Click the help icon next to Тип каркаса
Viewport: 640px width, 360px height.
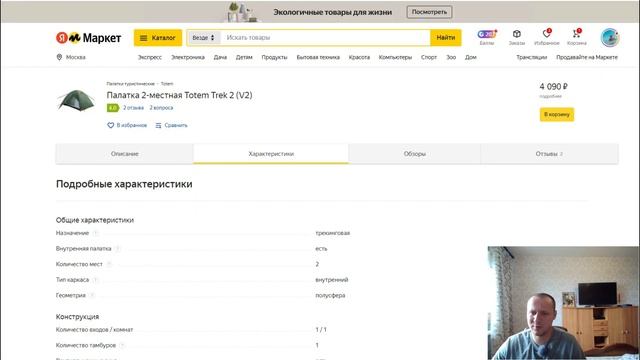coord(96,280)
